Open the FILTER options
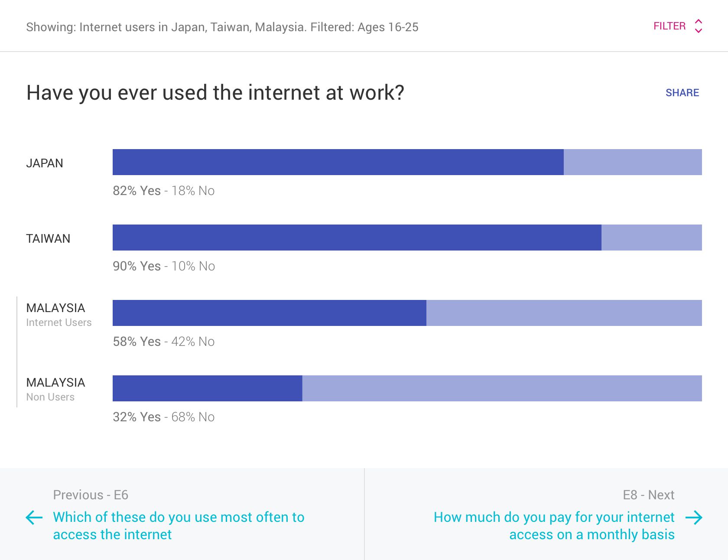The image size is (728, 560). coord(669,26)
